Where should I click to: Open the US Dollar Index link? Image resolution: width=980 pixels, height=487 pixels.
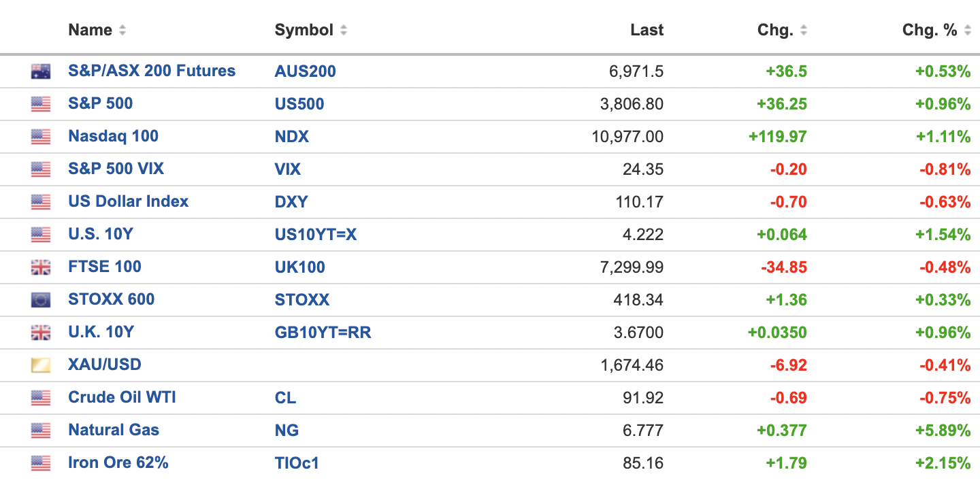(x=128, y=201)
